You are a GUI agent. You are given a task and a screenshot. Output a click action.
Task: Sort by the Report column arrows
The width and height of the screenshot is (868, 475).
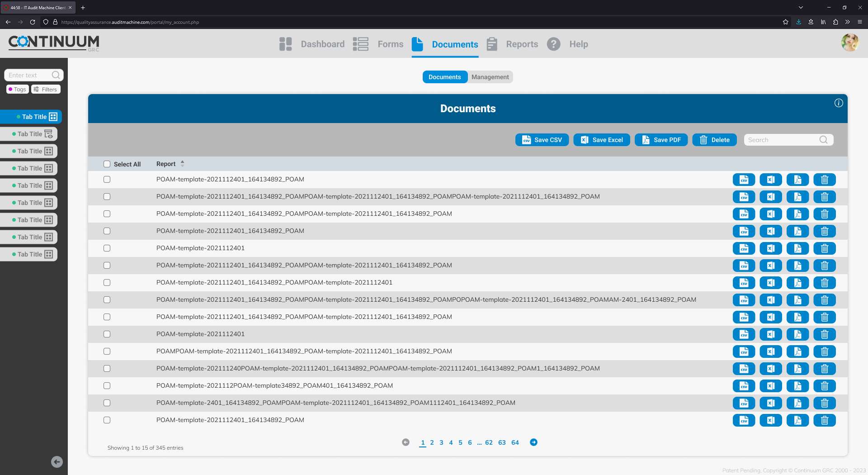click(x=182, y=164)
